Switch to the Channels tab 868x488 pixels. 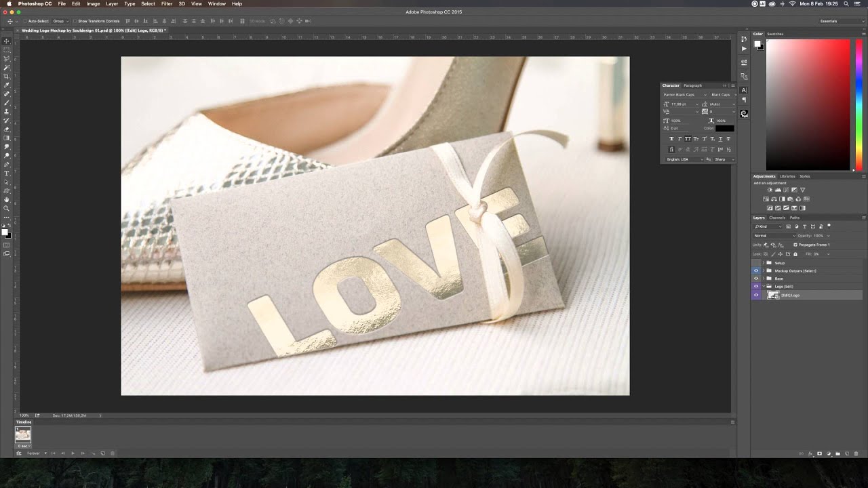(x=777, y=218)
